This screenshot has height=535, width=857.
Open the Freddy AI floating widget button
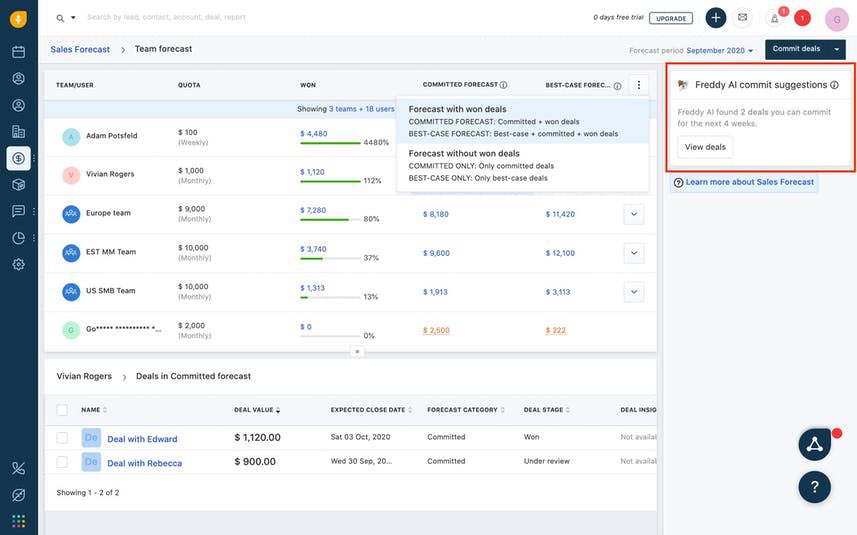tap(814, 444)
